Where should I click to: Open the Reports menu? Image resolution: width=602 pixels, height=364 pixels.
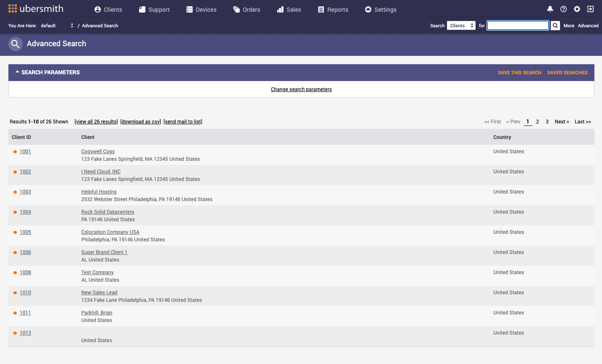333,10
